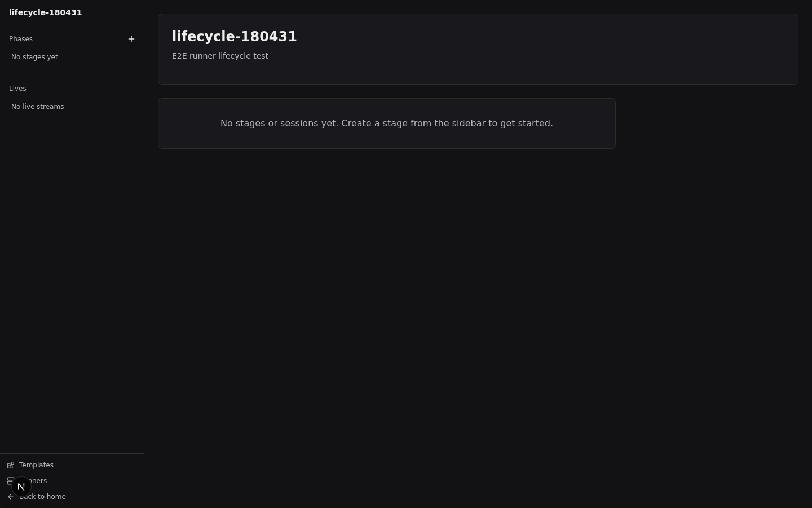Screen dimensions: 812x508
Task: Click the lifecycle-180431 main page heading
Action: point(235,37)
